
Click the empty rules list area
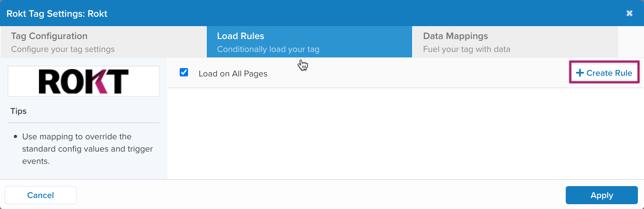[406, 134]
